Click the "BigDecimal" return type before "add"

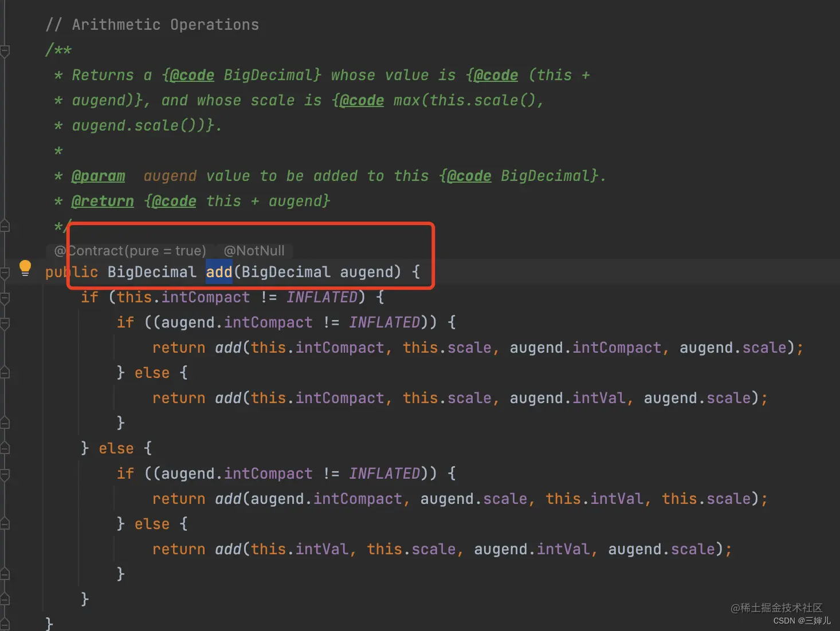tap(152, 272)
